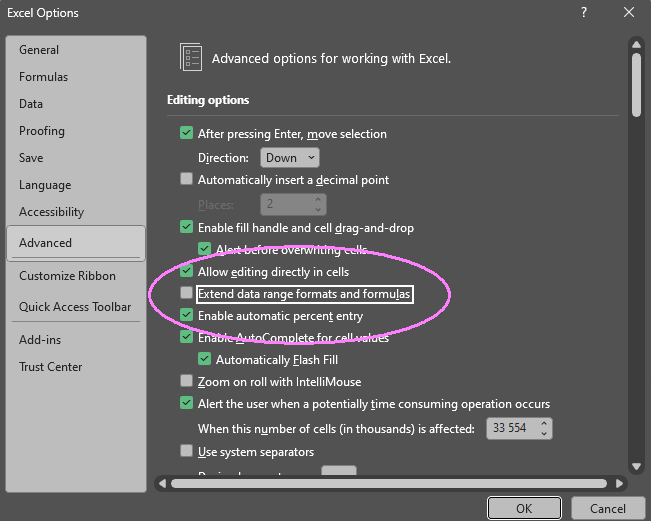
Task: Click the Advanced options for working with Excel text
Action: point(331,59)
